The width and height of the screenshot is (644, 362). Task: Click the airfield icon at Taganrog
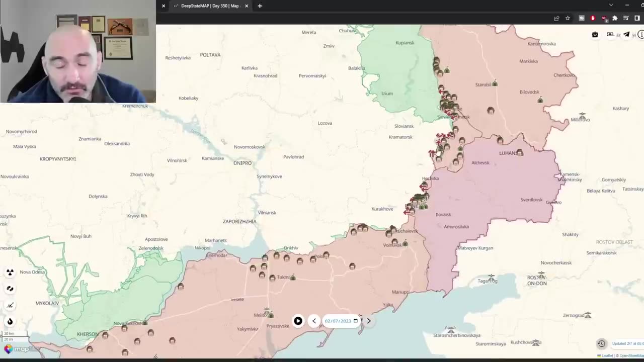(492, 278)
